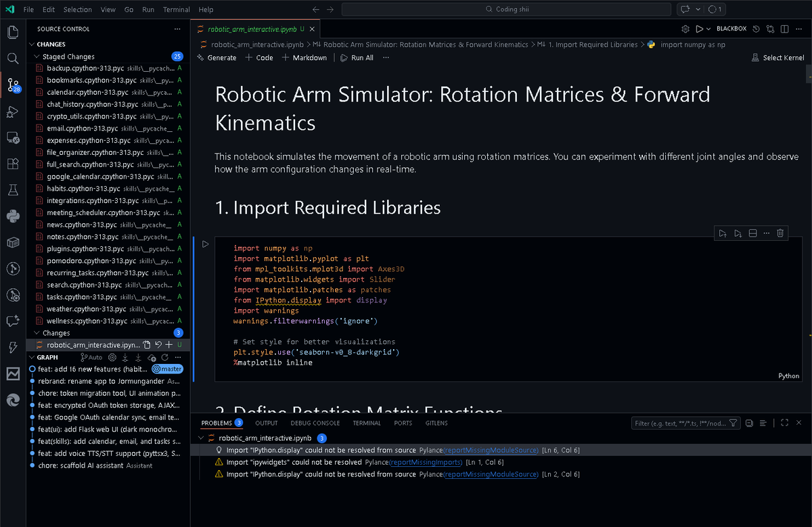Open the Python extension view icon
The image size is (812, 527).
tap(13, 216)
